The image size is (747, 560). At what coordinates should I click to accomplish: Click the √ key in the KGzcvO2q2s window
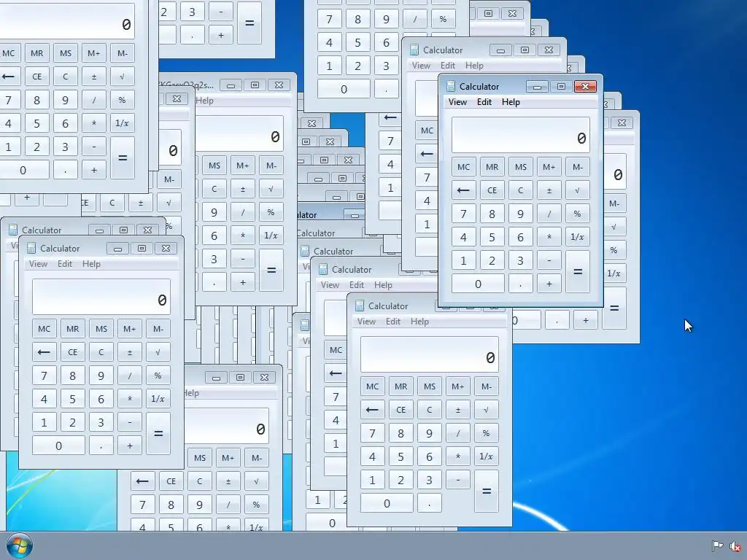(271, 189)
